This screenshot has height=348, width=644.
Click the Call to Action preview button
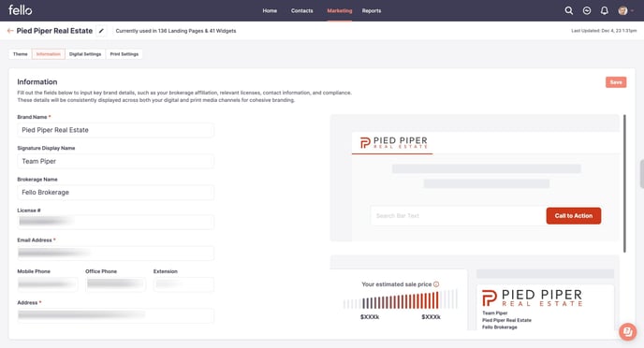(x=574, y=216)
